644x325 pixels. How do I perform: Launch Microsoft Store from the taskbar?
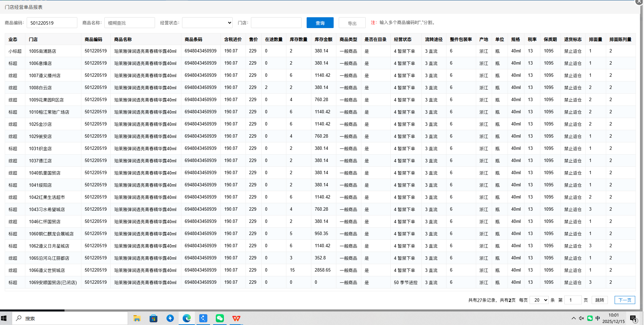tap(153, 318)
